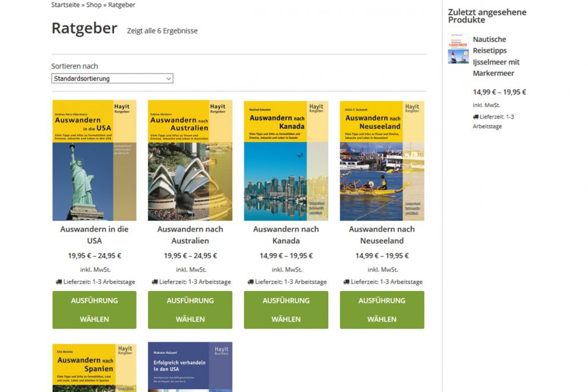Go to Startseite breadcrumb link
This screenshot has width=588, height=392.
65,5
